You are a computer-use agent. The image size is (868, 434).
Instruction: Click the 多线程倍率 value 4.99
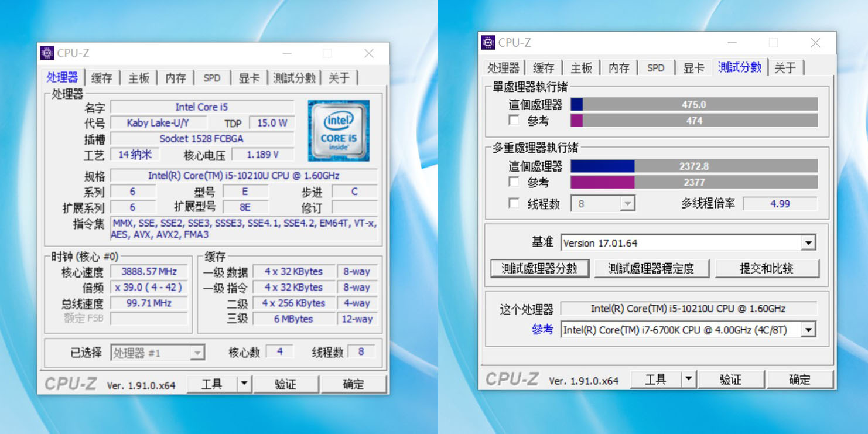(780, 204)
